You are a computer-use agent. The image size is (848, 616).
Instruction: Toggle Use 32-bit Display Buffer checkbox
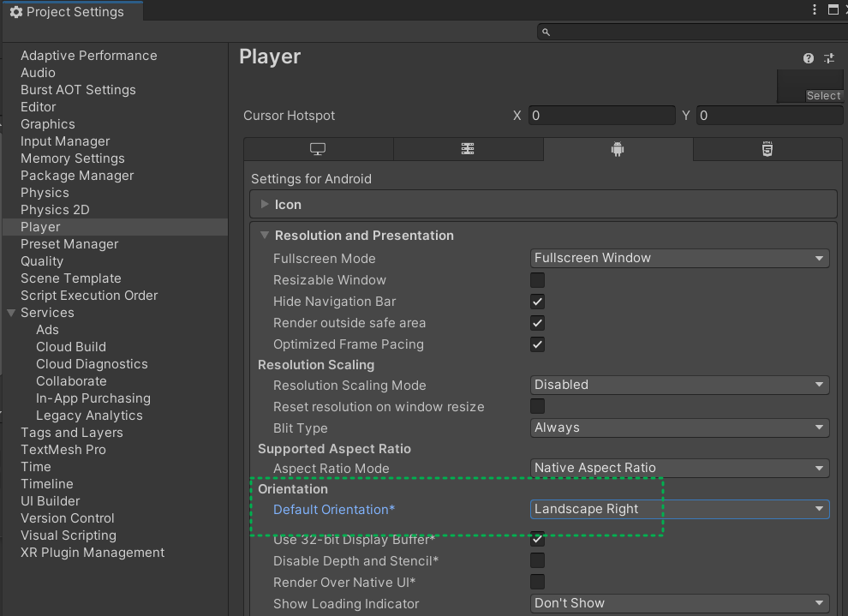pos(537,539)
